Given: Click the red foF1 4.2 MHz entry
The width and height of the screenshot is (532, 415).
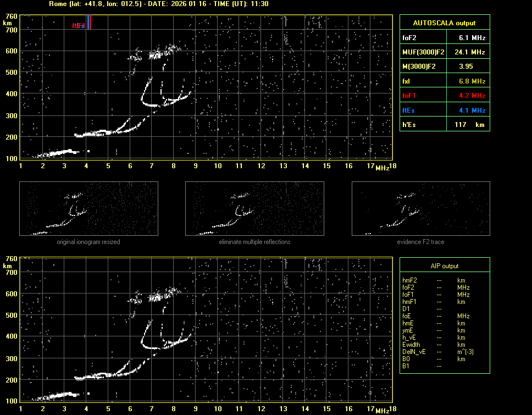Looking at the screenshot, I should (472, 96).
